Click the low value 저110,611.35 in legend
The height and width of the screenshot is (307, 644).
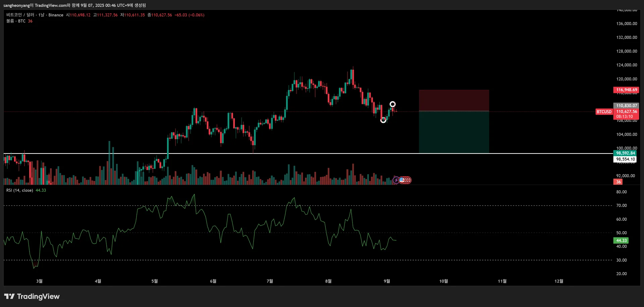coord(132,15)
